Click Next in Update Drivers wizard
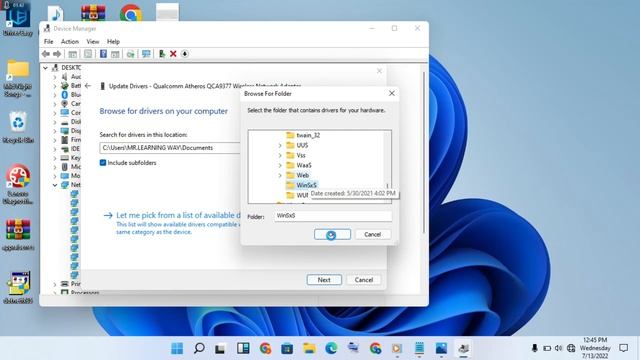Screen dimensions: 640x360 (324, 280)
